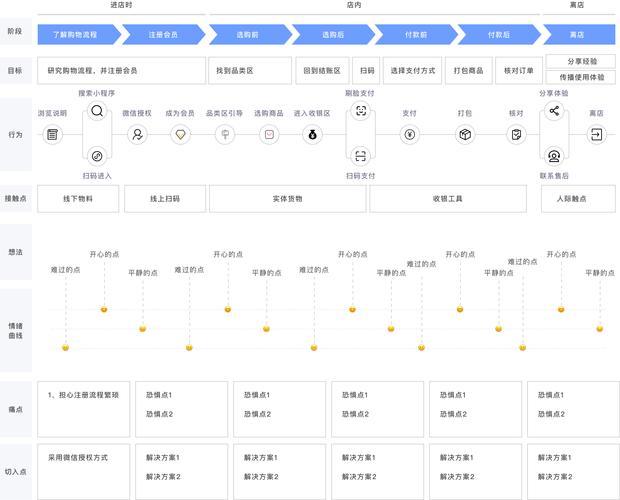Image resolution: width=620 pixels, height=500 pixels.
Task: Click the 搜索小程序 magnifier icon
Action: (x=97, y=111)
